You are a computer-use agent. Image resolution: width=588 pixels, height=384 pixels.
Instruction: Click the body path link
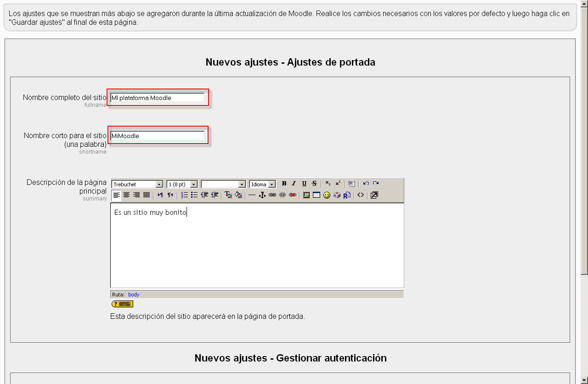click(134, 295)
